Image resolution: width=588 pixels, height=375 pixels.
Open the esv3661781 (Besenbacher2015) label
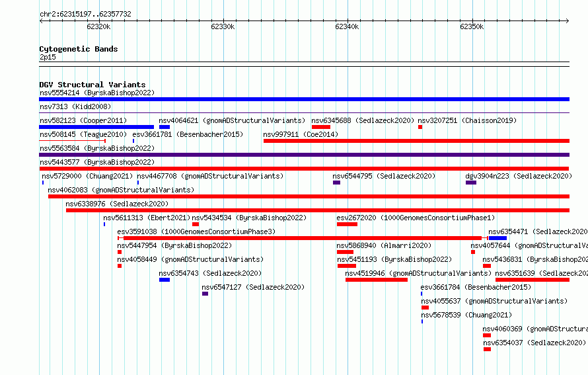tap(188, 134)
